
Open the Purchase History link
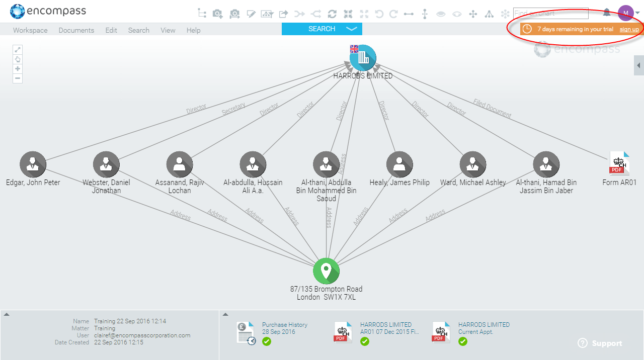tap(285, 325)
